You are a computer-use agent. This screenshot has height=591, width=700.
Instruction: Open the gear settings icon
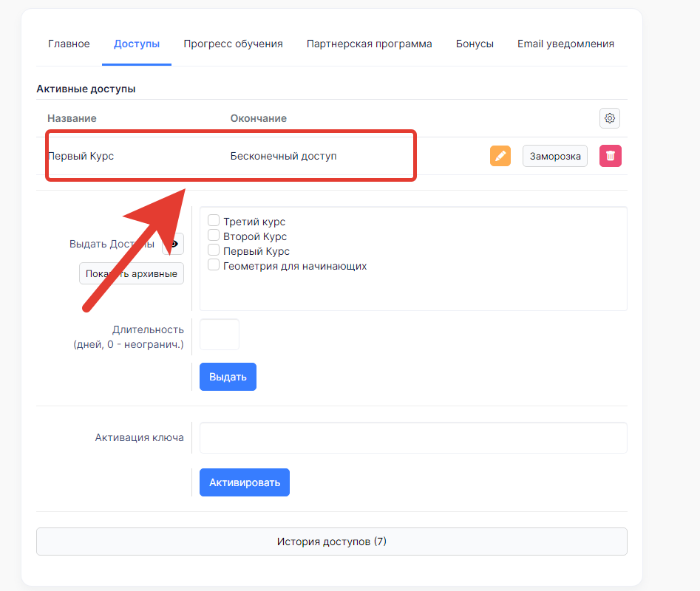click(x=609, y=118)
